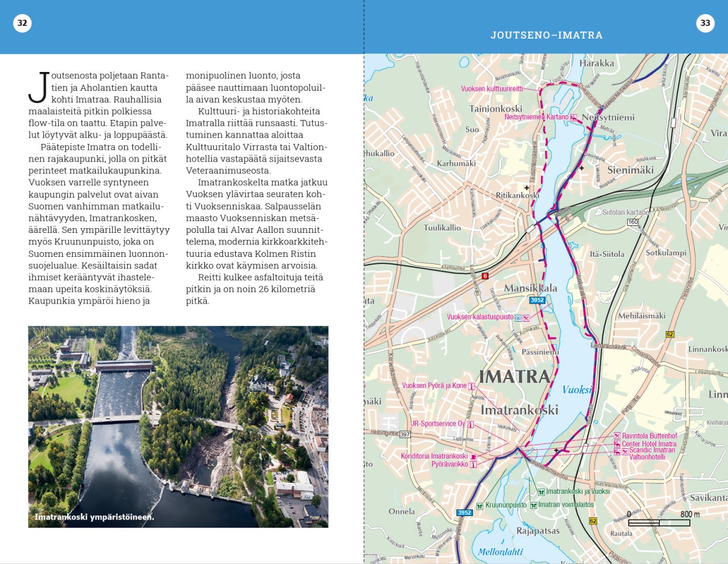Click the Itä-Siitola place name
The image size is (728, 564).
(607, 255)
